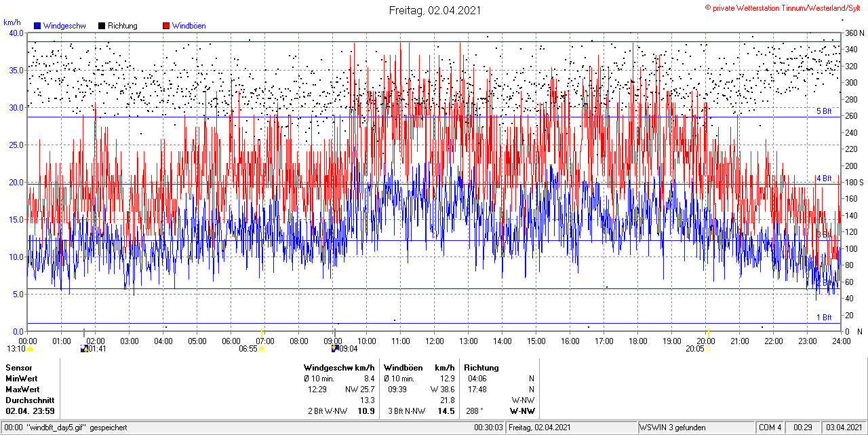Screen dimensions: 868x435
Task: Click the 09:39 max gust time
Action: tap(397, 390)
